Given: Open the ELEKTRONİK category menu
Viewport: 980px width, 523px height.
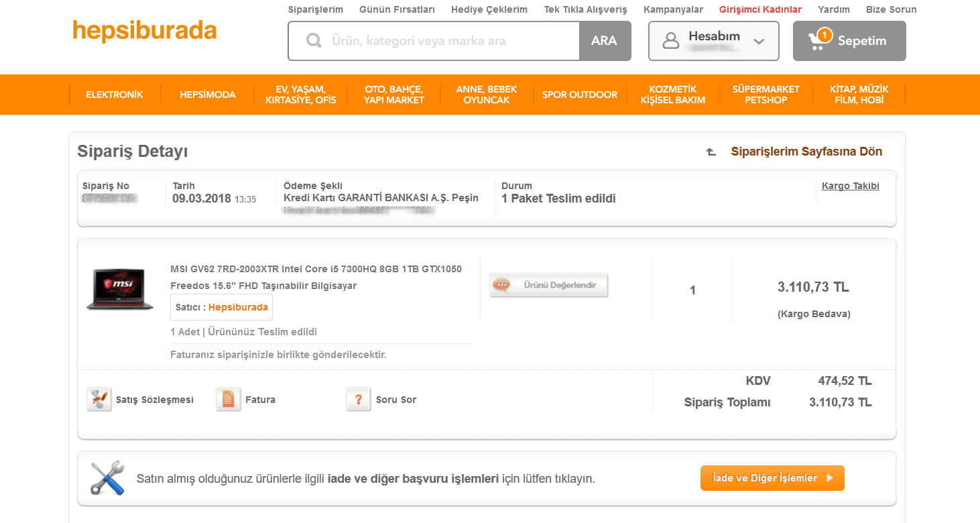Looking at the screenshot, I should point(115,95).
